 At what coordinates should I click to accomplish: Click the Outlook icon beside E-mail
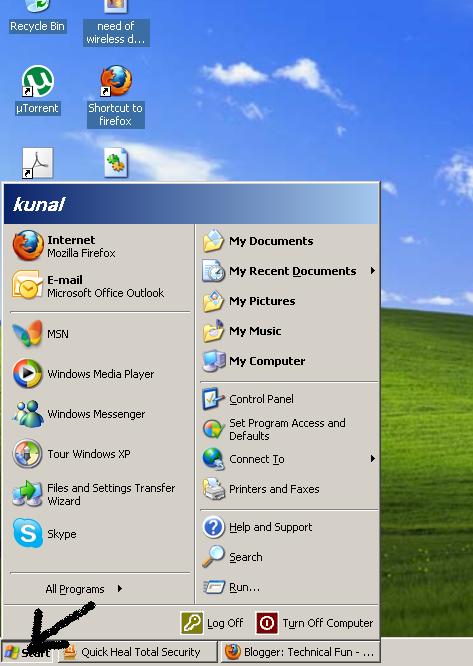tap(28, 285)
